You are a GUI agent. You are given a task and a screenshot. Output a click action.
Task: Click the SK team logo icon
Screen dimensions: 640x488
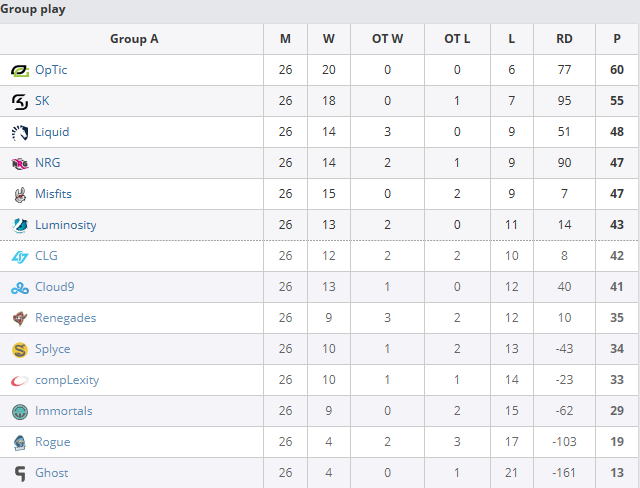pyautogui.click(x=20, y=101)
